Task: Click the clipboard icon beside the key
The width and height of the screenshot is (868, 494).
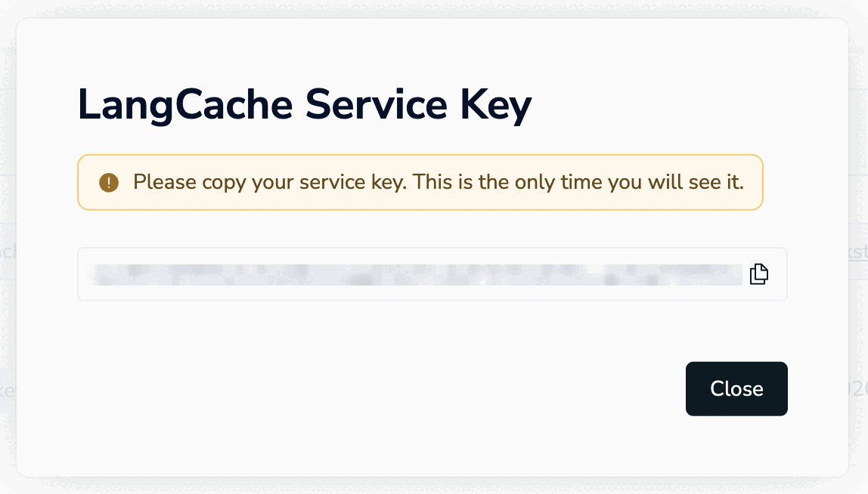Action: tap(758, 274)
